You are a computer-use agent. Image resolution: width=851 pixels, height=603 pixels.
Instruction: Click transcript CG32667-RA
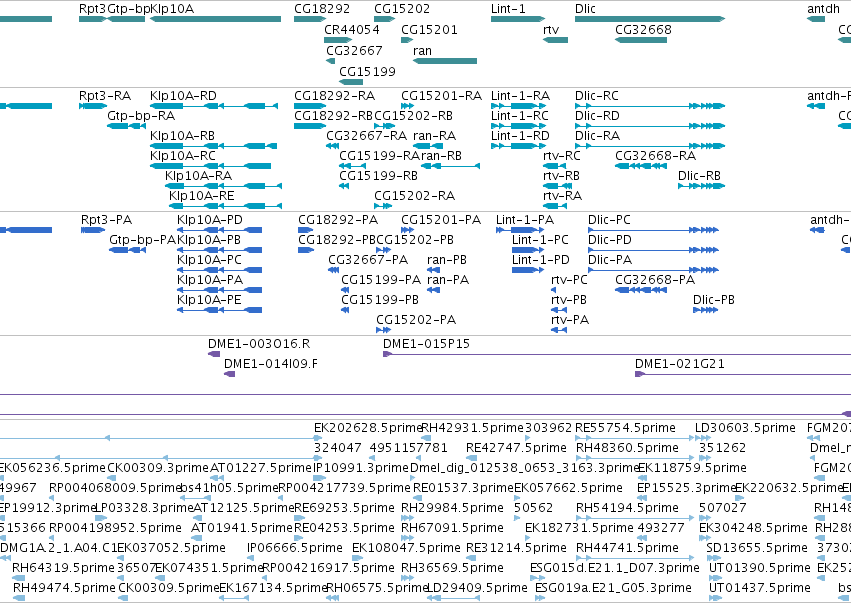tap(333, 146)
